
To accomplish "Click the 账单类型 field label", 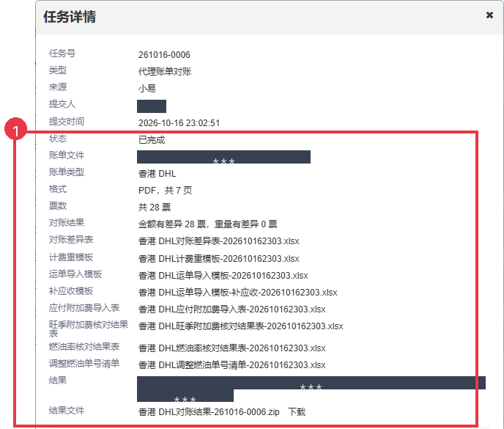I will pos(67,172).
